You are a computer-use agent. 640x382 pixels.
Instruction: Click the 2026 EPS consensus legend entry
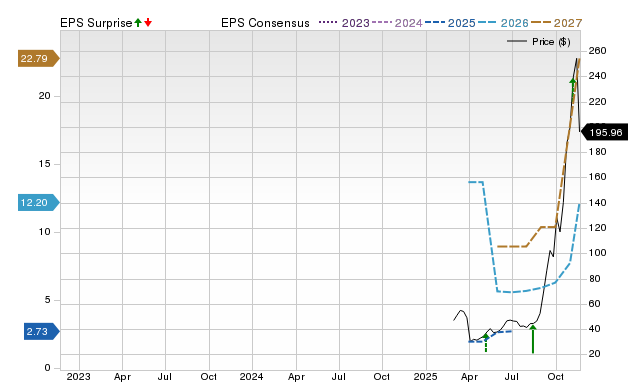(503, 23)
